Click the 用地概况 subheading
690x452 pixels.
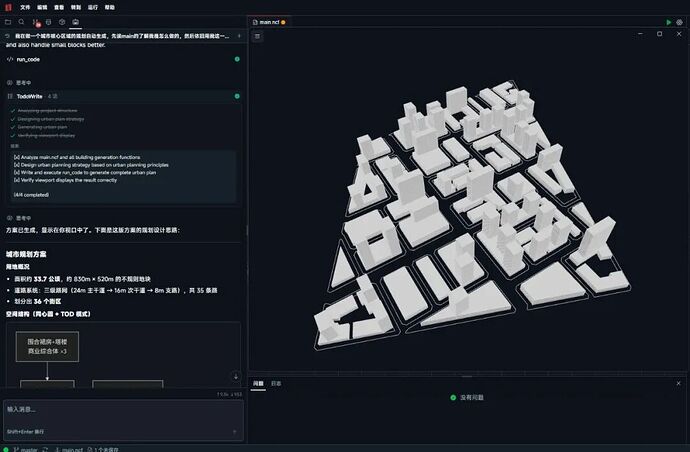[x=18, y=267]
